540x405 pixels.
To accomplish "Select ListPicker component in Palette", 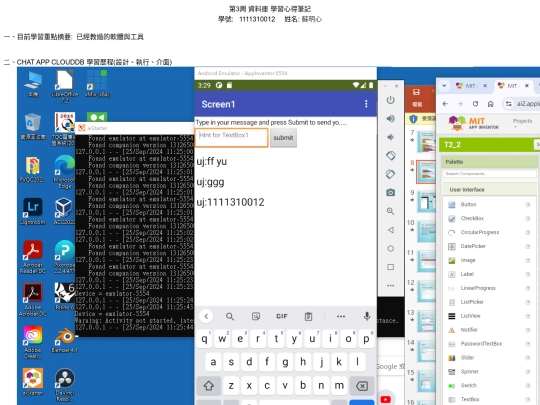I will tap(472, 302).
